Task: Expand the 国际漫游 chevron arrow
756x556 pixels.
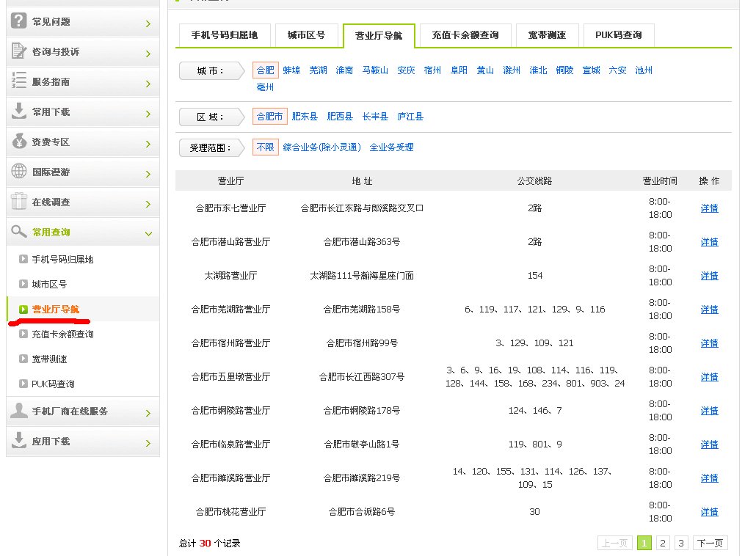Action: click(148, 174)
